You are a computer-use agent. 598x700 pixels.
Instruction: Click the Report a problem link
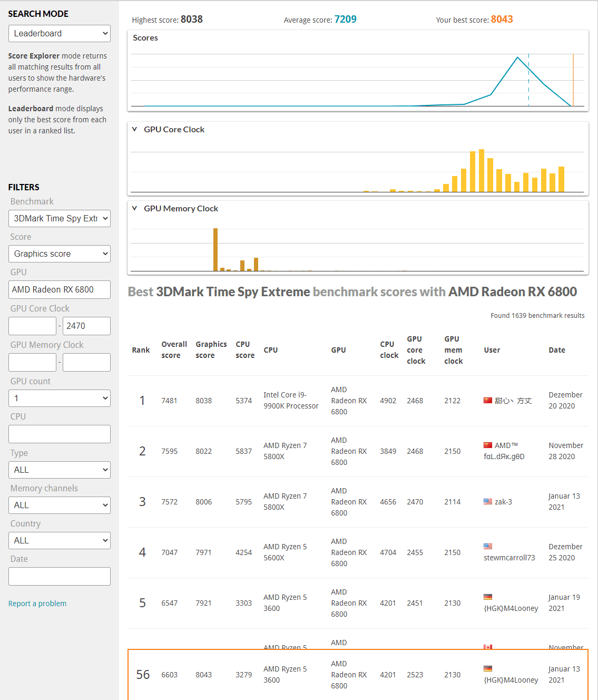coord(37,604)
